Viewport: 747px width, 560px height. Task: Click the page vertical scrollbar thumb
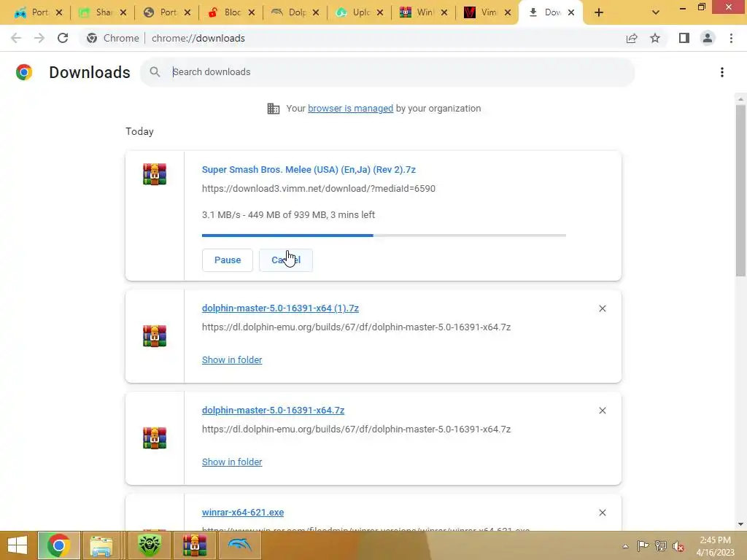coord(740,190)
